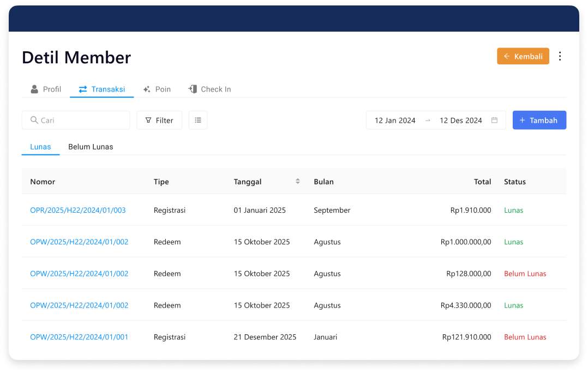Set the end date 12 Des 2024
Viewport: 588px width, 372px height.
click(460, 121)
